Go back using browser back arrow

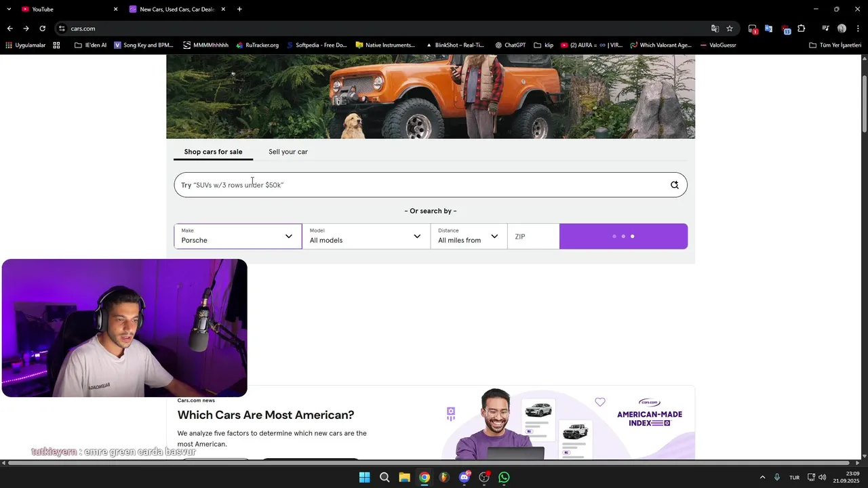click(9, 28)
